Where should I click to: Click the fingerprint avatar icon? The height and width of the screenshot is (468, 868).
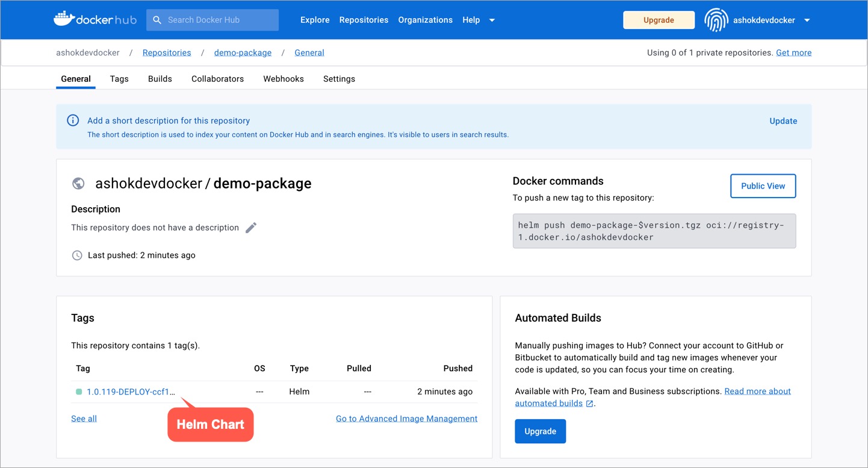[716, 20]
